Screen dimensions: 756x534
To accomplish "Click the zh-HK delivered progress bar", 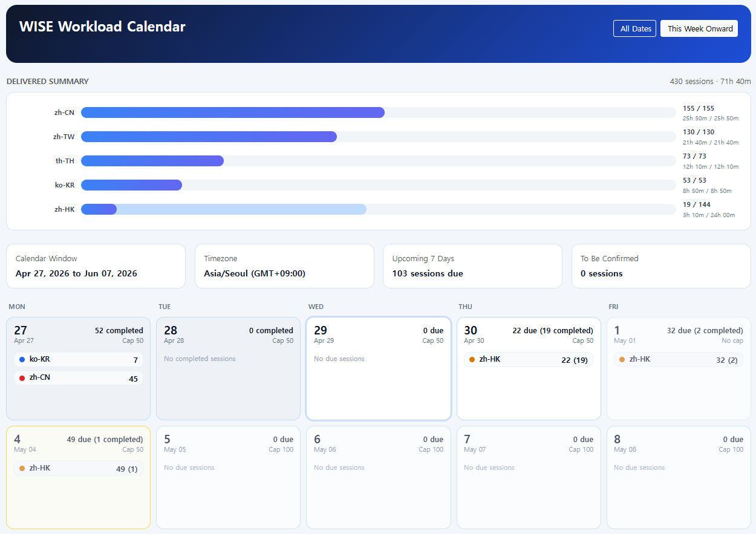I will [379, 209].
